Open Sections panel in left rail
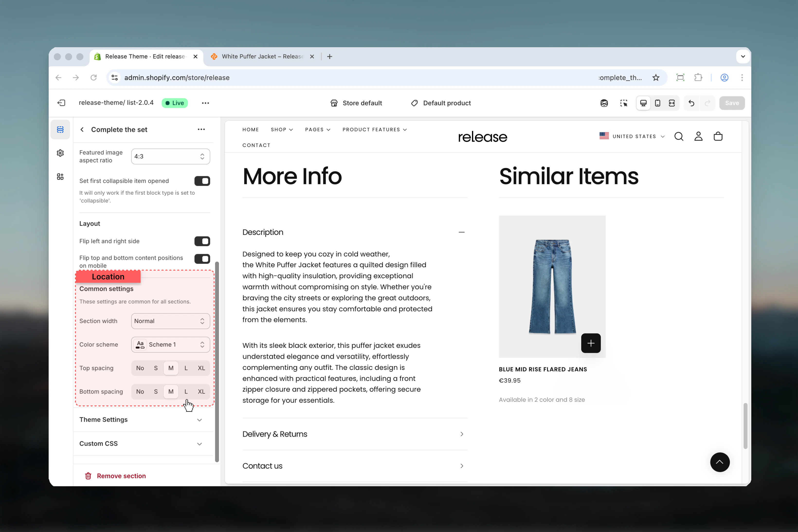The image size is (798, 532). click(60, 130)
